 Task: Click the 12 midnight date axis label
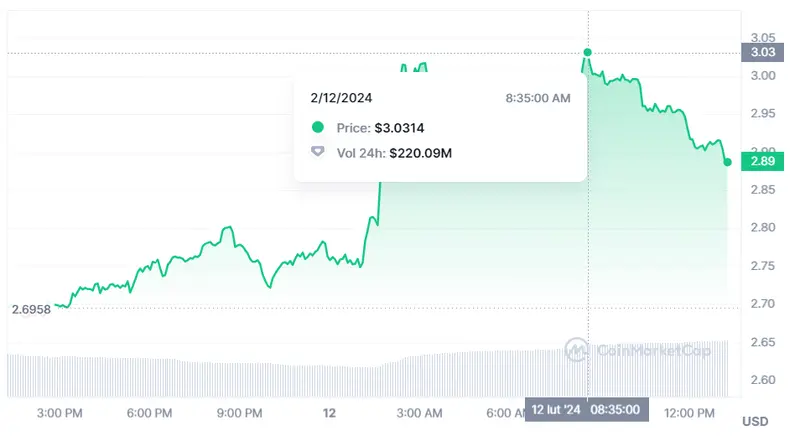coord(329,412)
